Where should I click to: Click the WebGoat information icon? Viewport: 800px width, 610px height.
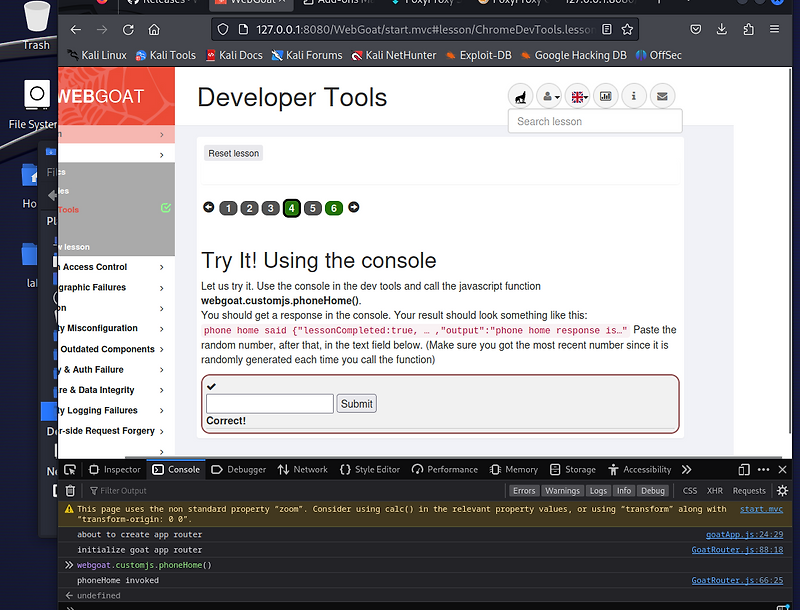tap(633, 96)
